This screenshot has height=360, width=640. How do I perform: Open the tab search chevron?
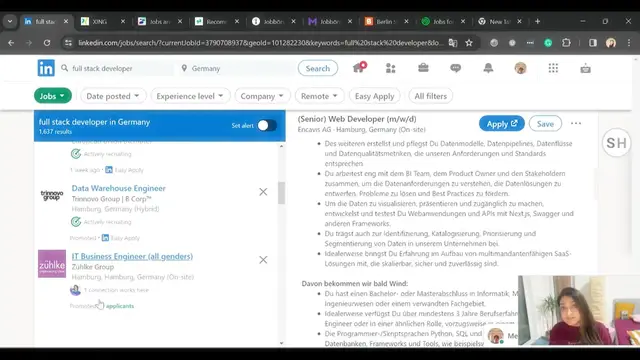point(10,21)
